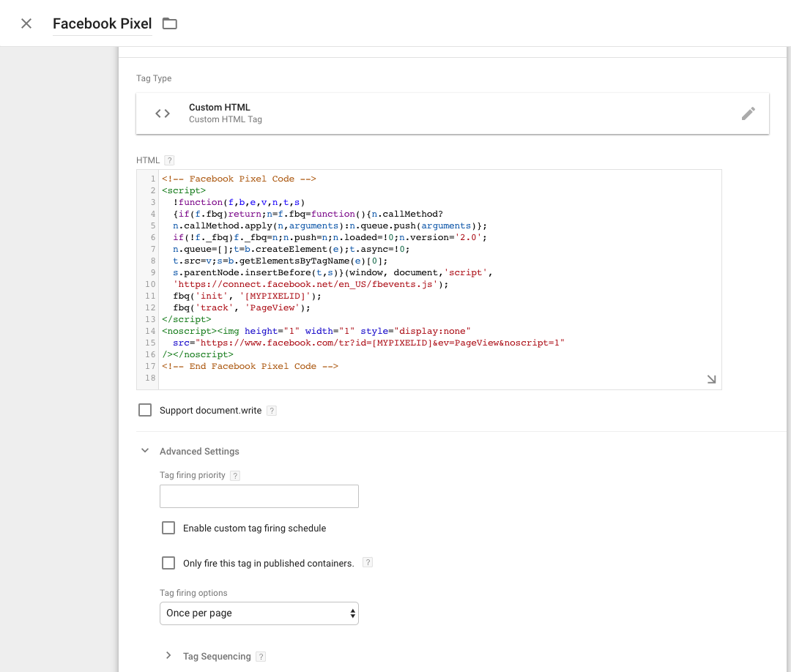Enable Support document.write checkbox

[145, 410]
